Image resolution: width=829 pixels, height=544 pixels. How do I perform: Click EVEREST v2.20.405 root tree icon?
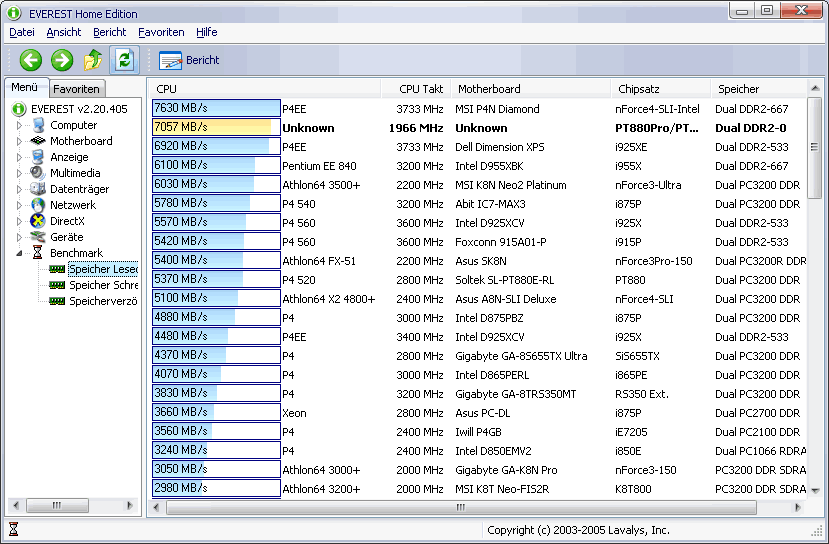click(19, 109)
